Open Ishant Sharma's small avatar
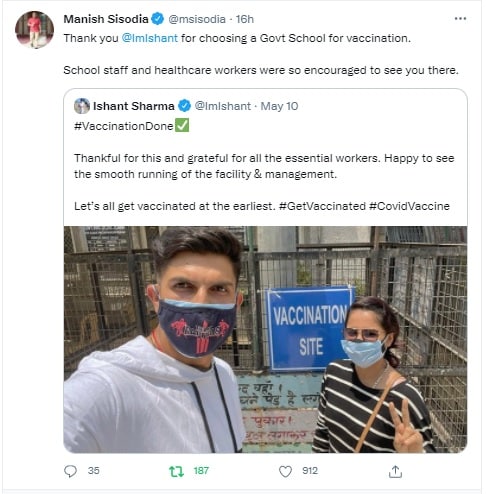Screen dimensions: 487x494 pos(82,106)
